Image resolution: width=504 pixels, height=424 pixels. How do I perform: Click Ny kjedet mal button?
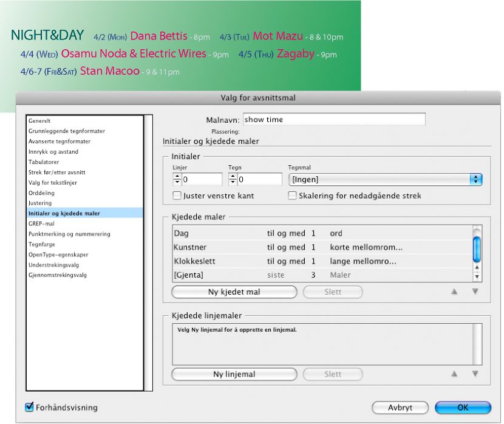(234, 292)
